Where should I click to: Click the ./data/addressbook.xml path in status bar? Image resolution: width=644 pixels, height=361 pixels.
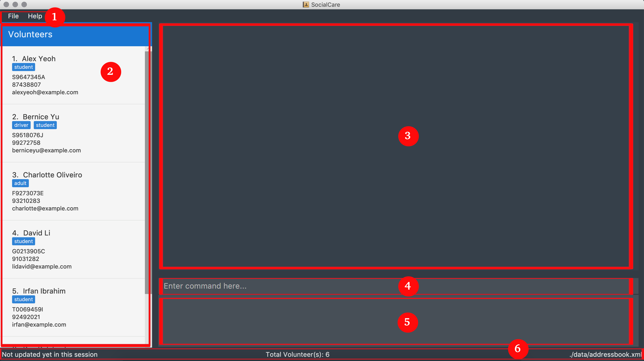[605, 355]
